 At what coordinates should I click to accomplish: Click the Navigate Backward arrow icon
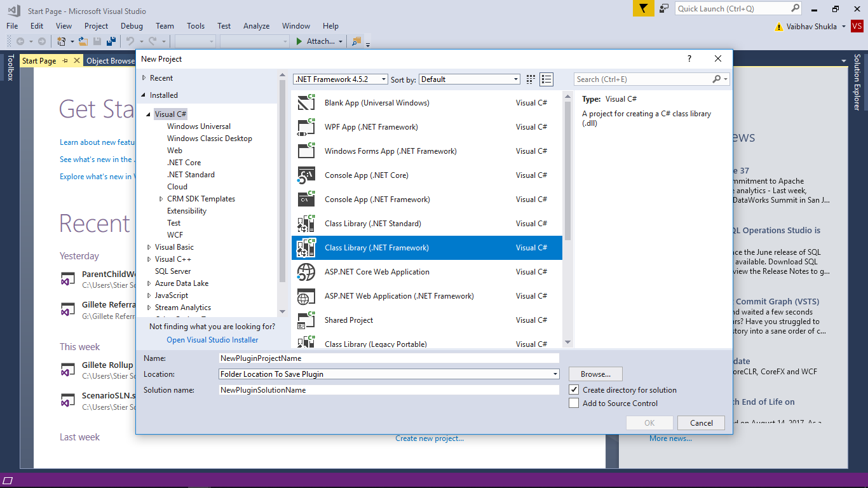tap(21, 41)
